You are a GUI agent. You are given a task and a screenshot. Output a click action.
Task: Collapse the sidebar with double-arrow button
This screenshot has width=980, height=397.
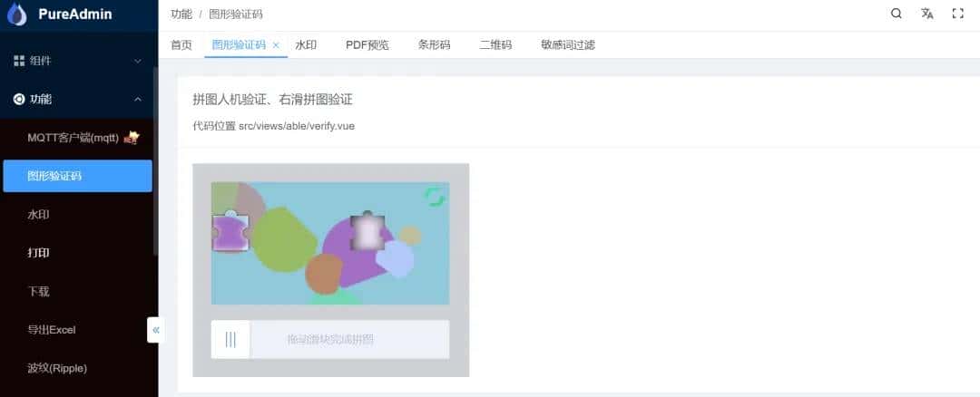(x=156, y=330)
